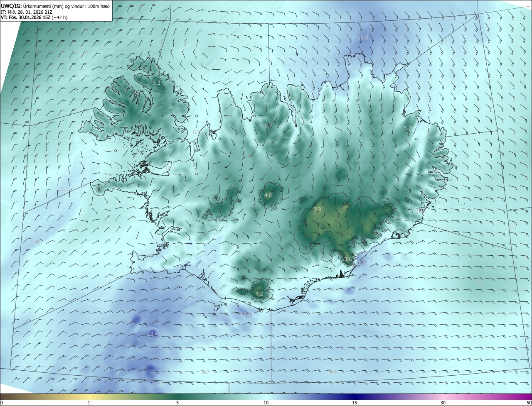Click the 12.0 value label north of Iceland
The image size is (532, 406).
click(363, 37)
